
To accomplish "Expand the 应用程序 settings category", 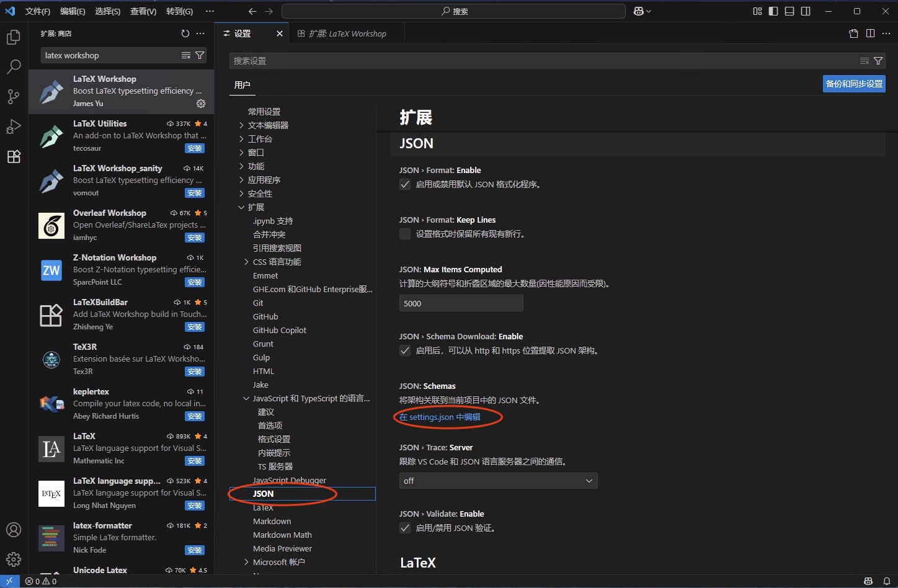I will (241, 180).
